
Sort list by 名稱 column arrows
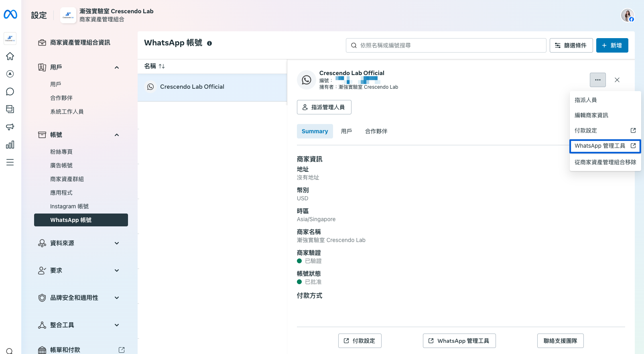[x=162, y=66]
